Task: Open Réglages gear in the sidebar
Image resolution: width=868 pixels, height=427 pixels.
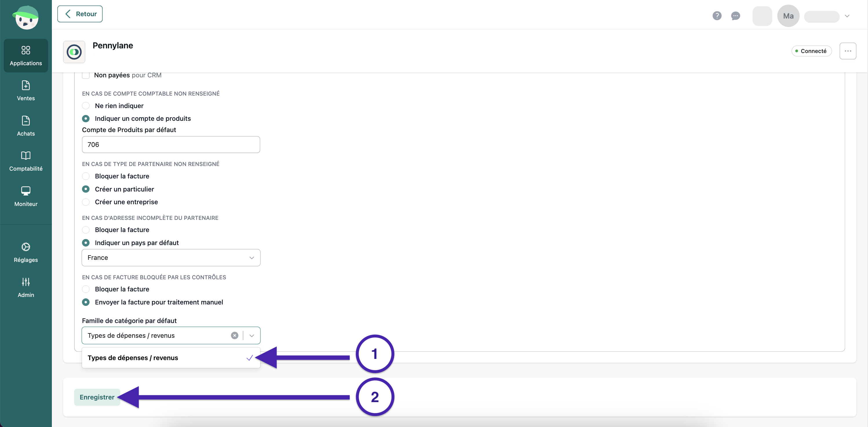Action: 25,252
